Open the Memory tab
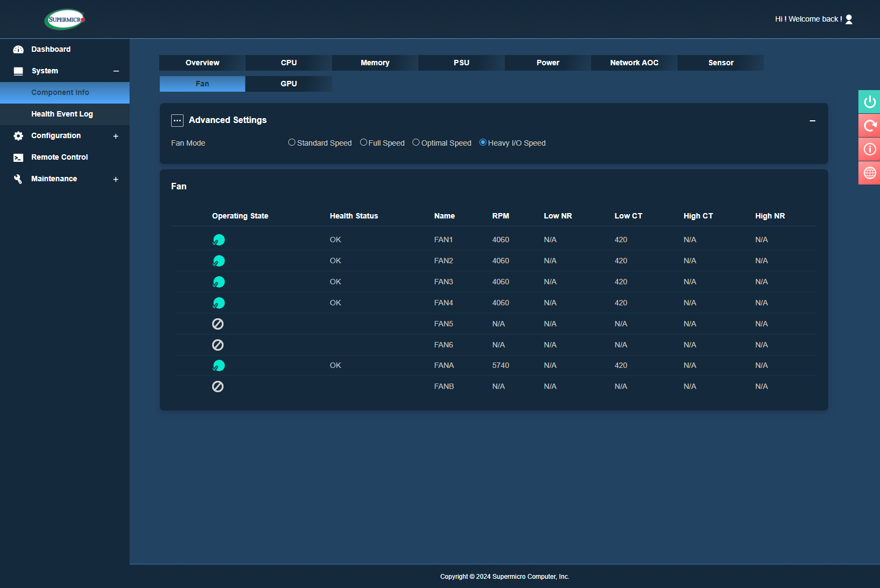Viewport: 880px width, 588px height. point(375,63)
